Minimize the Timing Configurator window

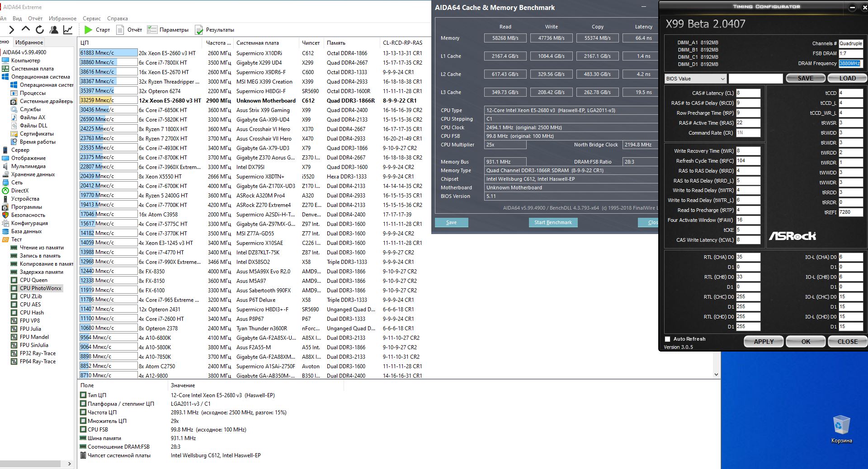click(x=852, y=8)
